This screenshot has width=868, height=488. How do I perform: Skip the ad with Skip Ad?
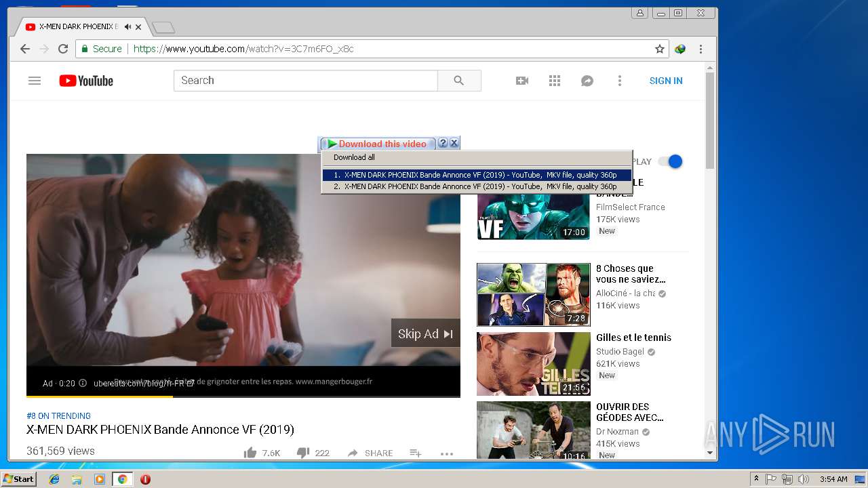[425, 333]
